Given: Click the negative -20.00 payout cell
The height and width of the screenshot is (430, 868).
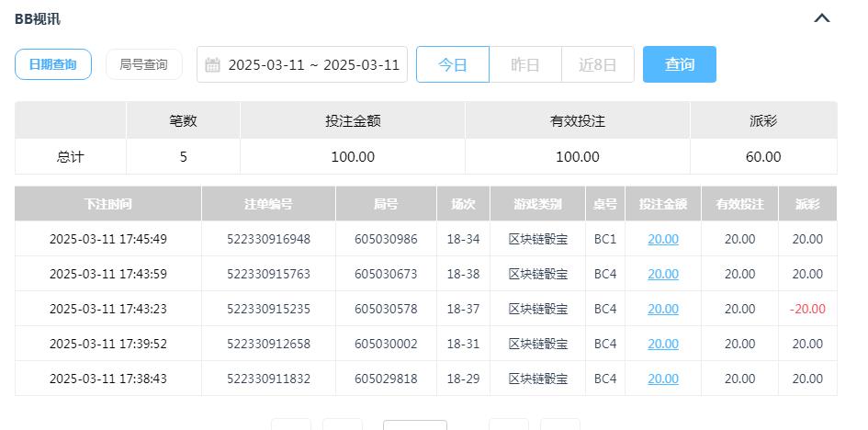Looking at the screenshot, I should click(807, 309).
